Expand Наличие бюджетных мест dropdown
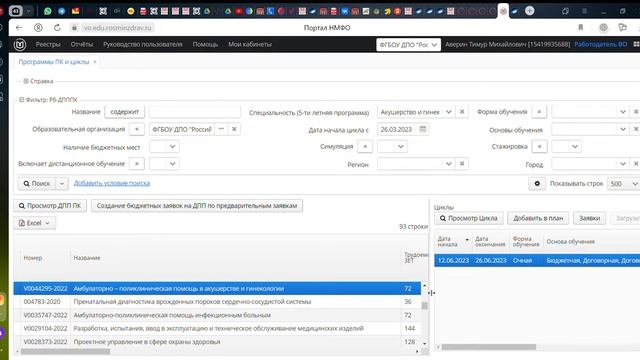The image size is (640, 360). point(172,147)
